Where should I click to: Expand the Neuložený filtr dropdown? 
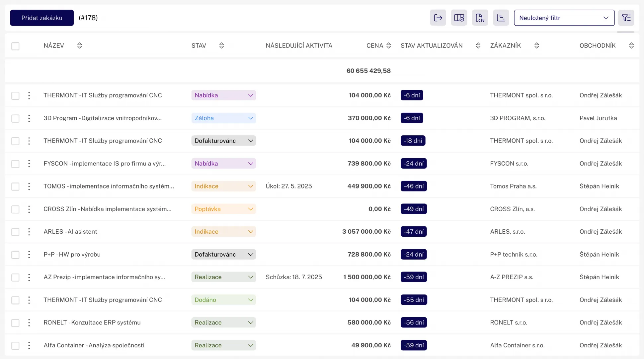564,18
